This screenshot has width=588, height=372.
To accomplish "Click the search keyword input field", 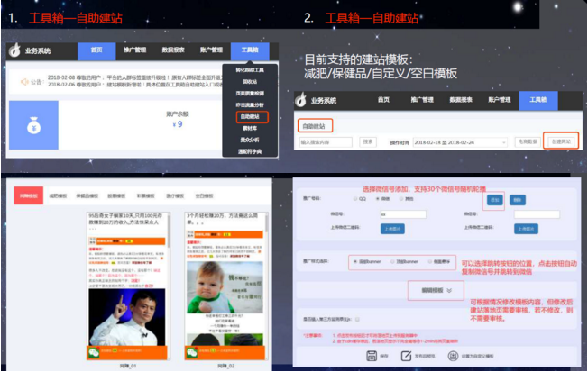I will coord(326,141).
